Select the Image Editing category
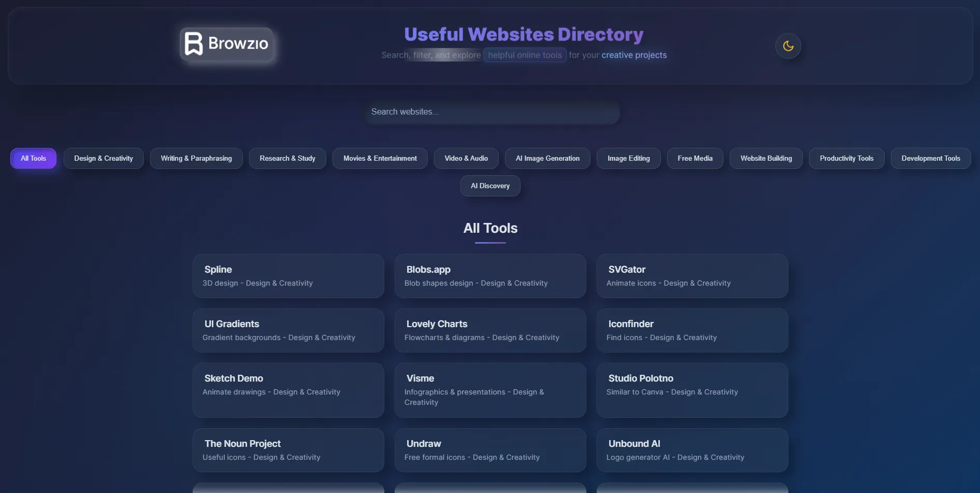This screenshot has width=980, height=493. pyautogui.click(x=628, y=159)
